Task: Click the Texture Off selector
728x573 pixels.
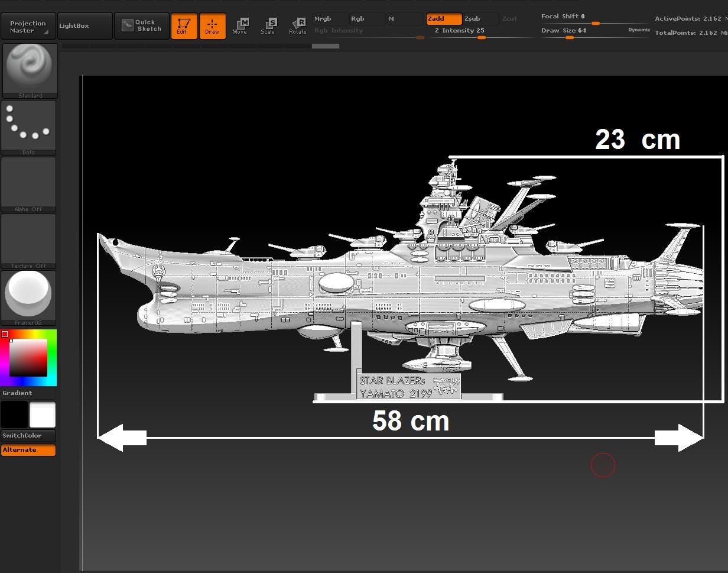Action: [x=28, y=238]
